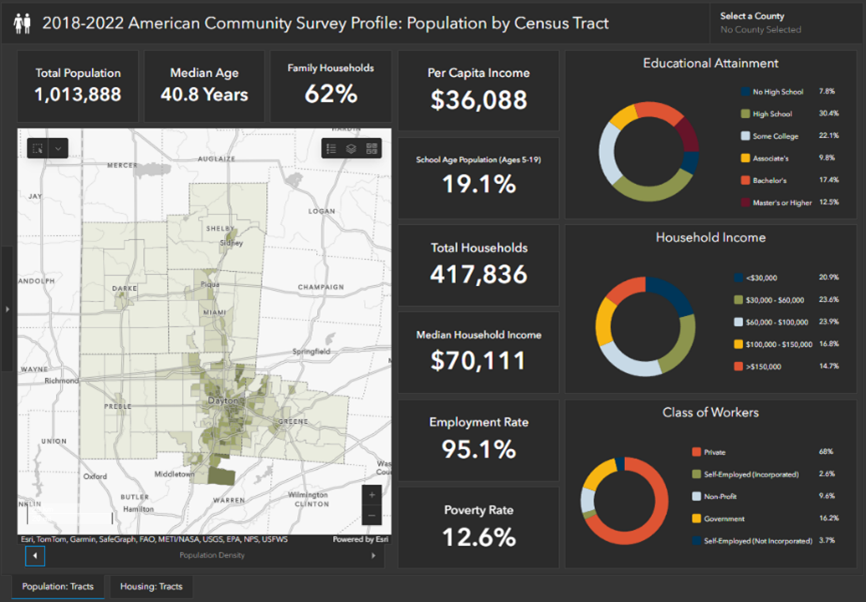Screen dimensions: 866x602
Task: Click the Population Density map caption
Action: [x=212, y=555]
